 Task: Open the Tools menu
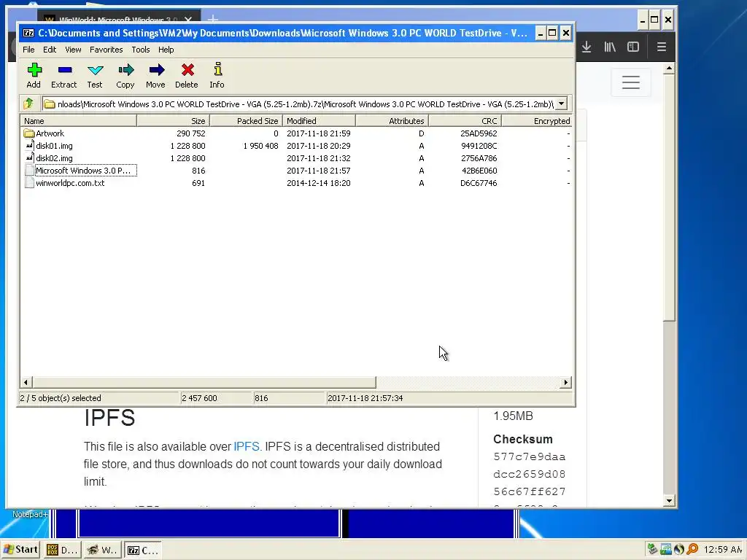click(141, 50)
